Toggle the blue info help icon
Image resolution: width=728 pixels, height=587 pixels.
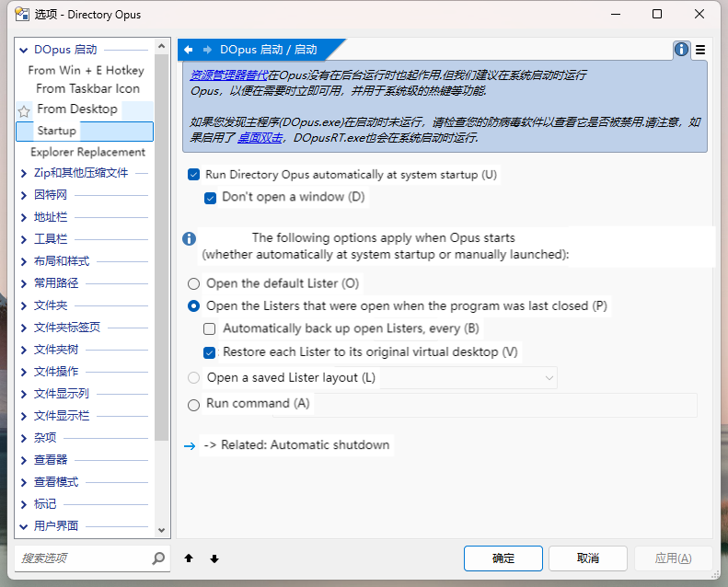point(681,50)
